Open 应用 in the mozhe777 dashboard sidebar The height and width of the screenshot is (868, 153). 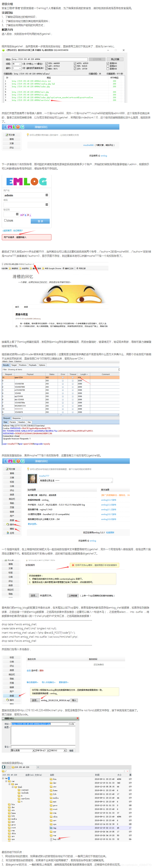tap(12, 533)
